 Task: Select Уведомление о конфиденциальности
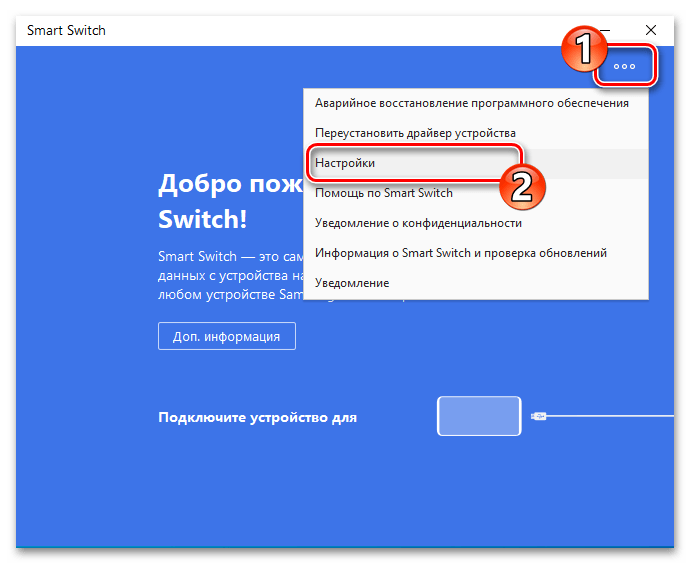[476, 223]
